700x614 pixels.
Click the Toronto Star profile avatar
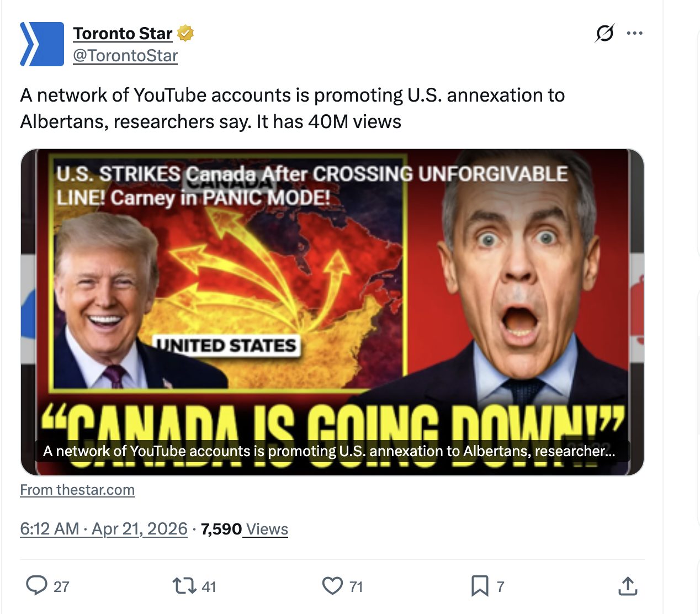click(42, 44)
